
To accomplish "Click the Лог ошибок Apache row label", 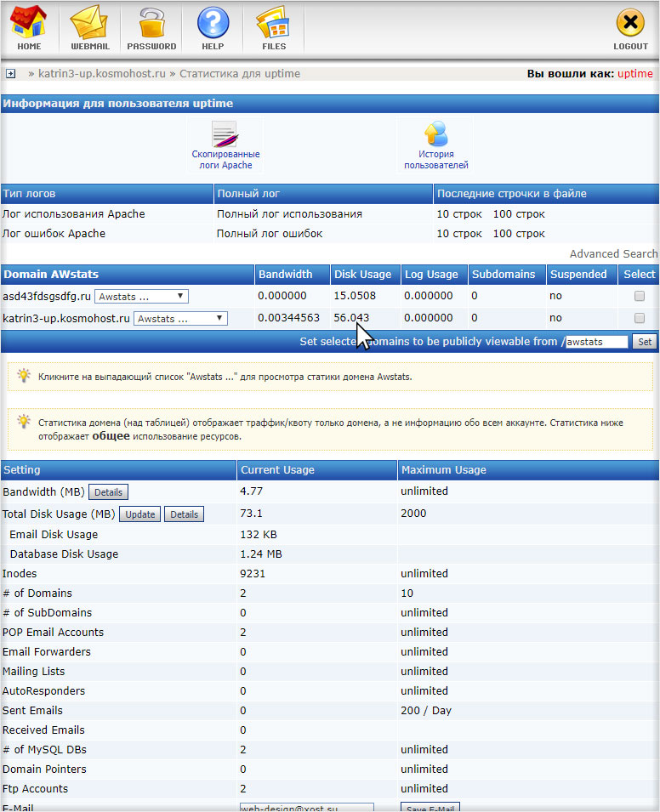I will click(x=54, y=234).
